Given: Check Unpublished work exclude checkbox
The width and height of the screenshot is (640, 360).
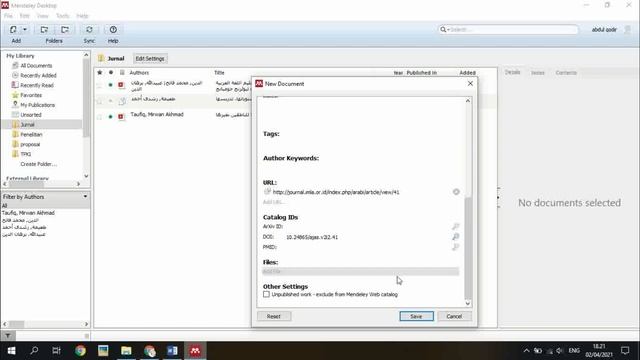Looking at the screenshot, I should [267, 294].
